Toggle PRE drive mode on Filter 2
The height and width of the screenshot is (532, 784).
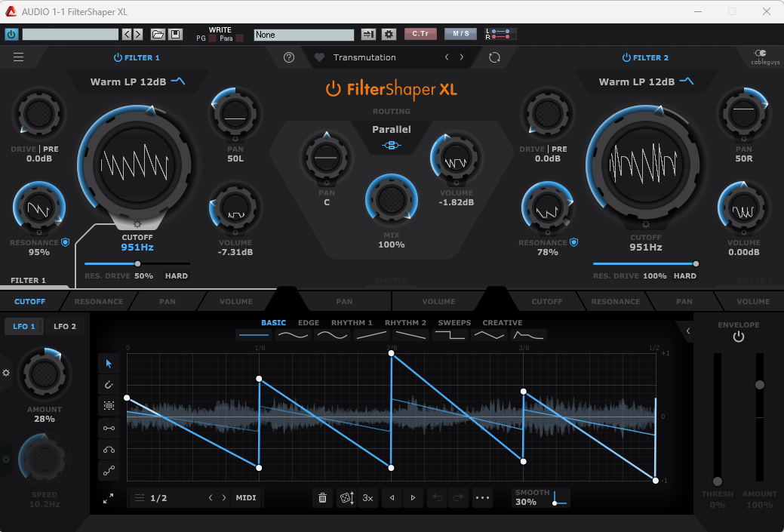[559, 149]
